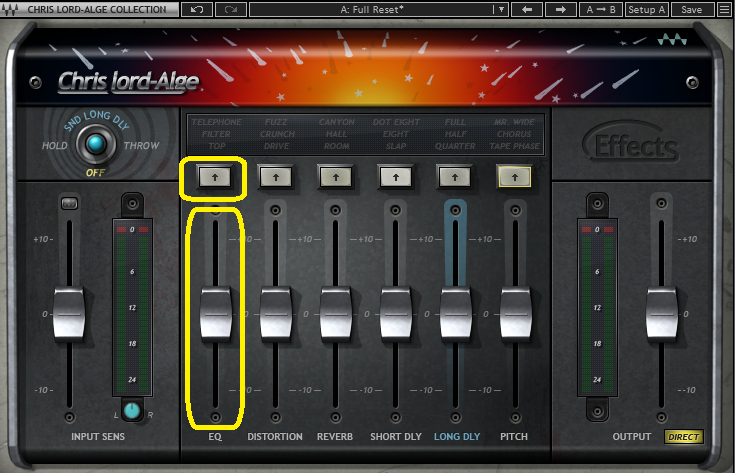Toggle the SND Long Dly hold/throw switch
Screen dimensions: 735x473
pos(95,145)
